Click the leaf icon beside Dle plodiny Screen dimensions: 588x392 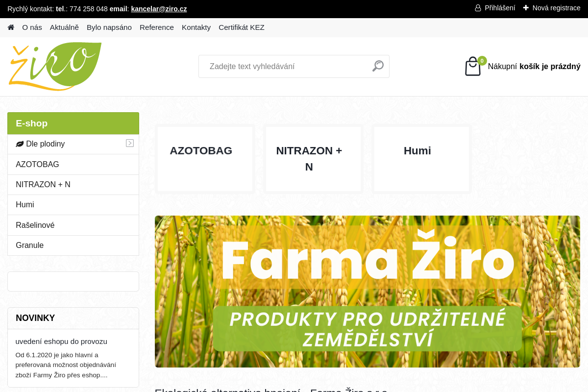point(20,144)
